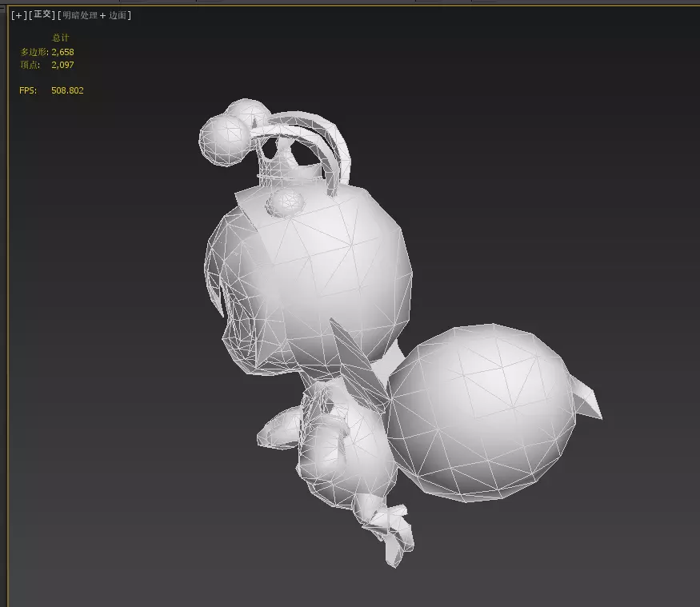The width and height of the screenshot is (700, 607).
Task: Open the 明暗处理 + 边面 shading menu
Action: pyautogui.click(x=94, y=16)
